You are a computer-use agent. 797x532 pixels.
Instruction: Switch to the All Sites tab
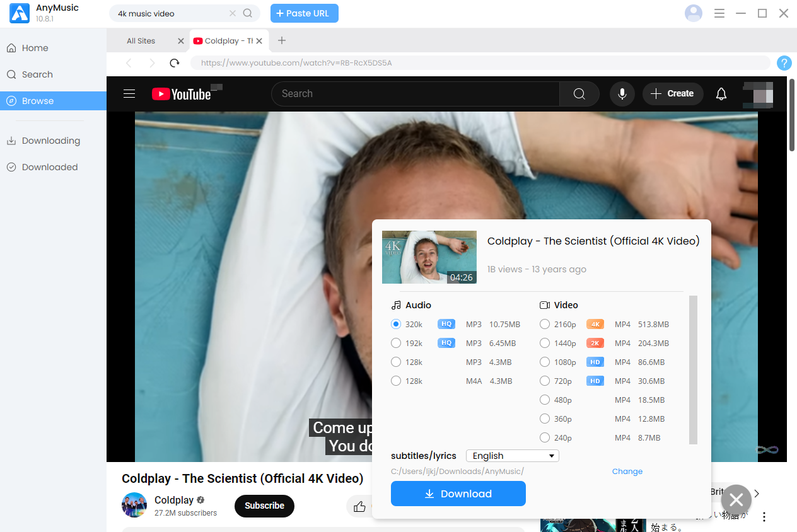(141, 41)
